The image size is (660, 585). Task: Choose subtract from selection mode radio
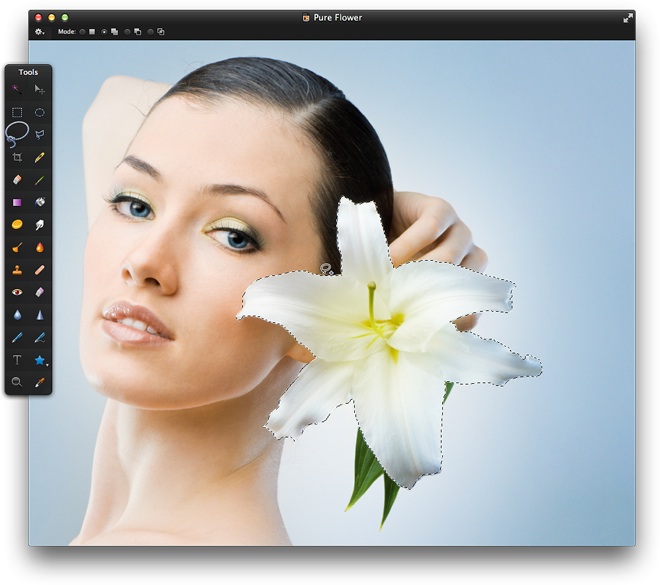[x=128, y=32]
